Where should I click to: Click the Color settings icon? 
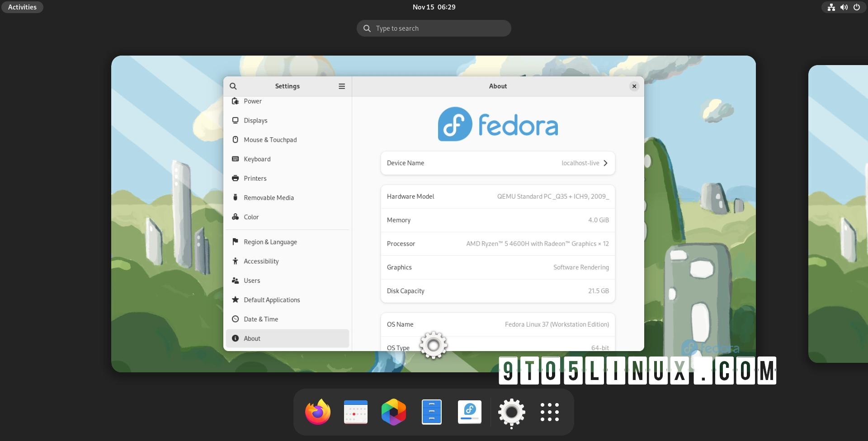(x=236, y=217)
